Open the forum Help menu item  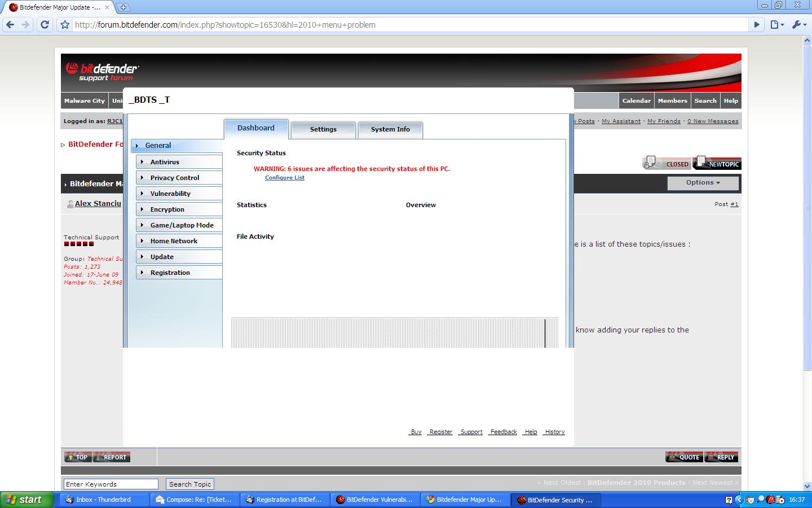tap(731, 100)
